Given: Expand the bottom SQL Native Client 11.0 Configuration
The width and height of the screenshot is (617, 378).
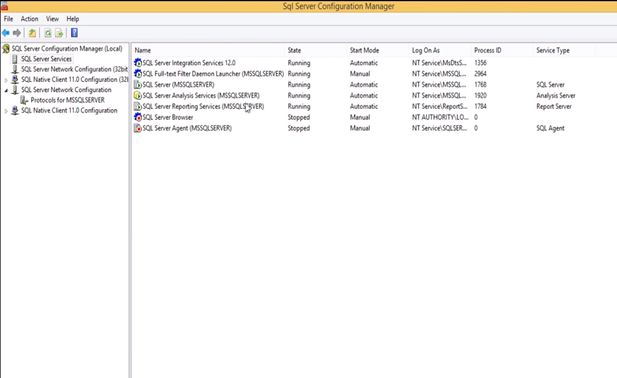Looking at the screenshot, I should [6, 111].
